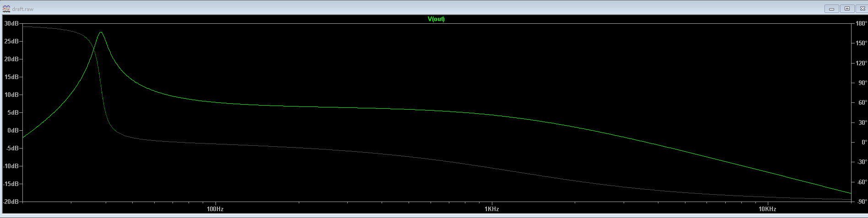Viewport: 868px width, 218px height.
Task: Click the 100Hz frequency axis label
Action: coord(215,209)
